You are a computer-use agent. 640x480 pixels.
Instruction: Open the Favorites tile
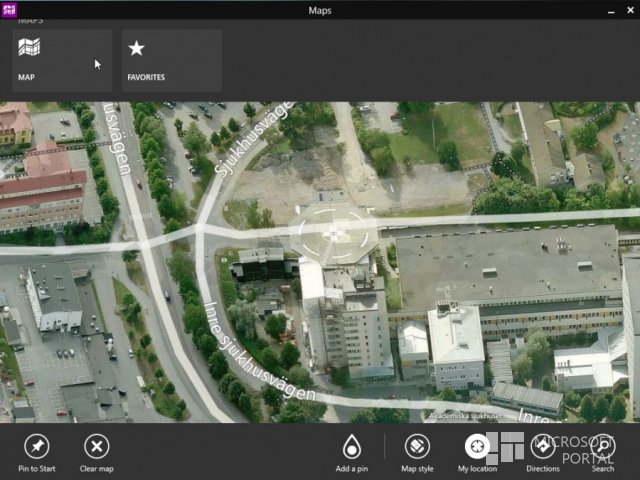(172, 60)
